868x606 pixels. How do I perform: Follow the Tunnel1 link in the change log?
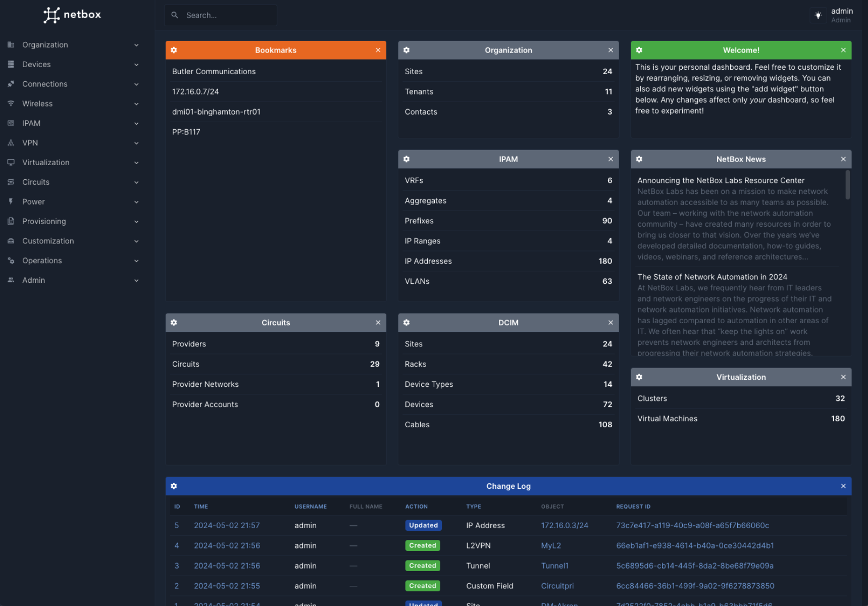pos(554,566)
